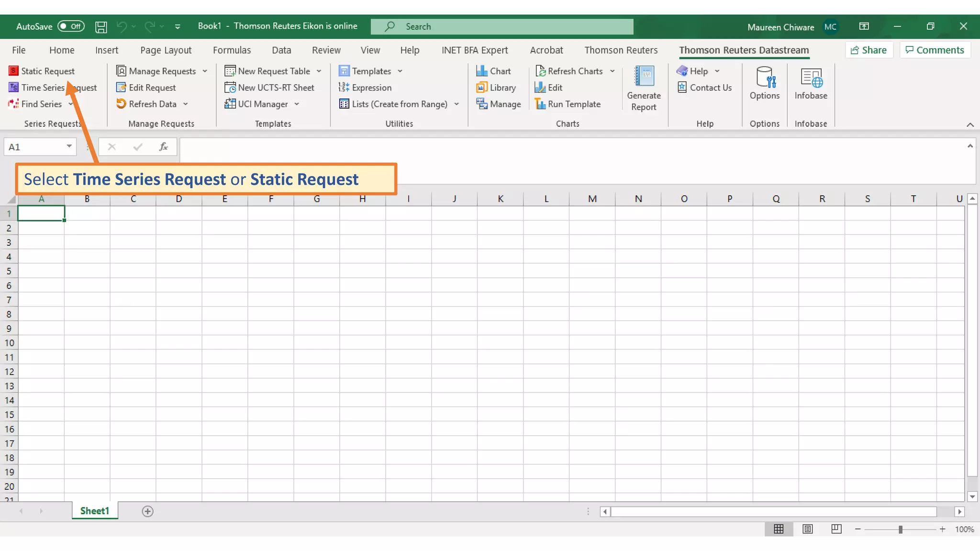Screen dimensions: 980x551
Task: Adjust the zoom slider handle
Action: click(x=901, y=529)
